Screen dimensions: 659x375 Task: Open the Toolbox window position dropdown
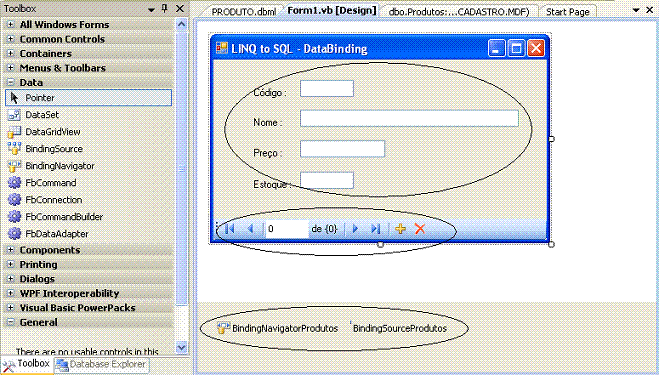pyautogui.click(x=151, y=9)
